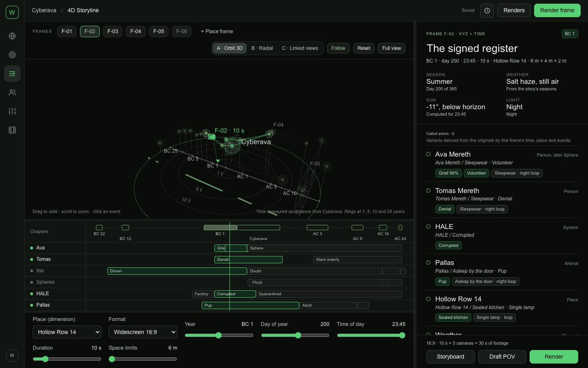Open the actors people sidebar icon
Image resolution: width=588 pixels, height=368 pixels.
[x=12, y=92]
